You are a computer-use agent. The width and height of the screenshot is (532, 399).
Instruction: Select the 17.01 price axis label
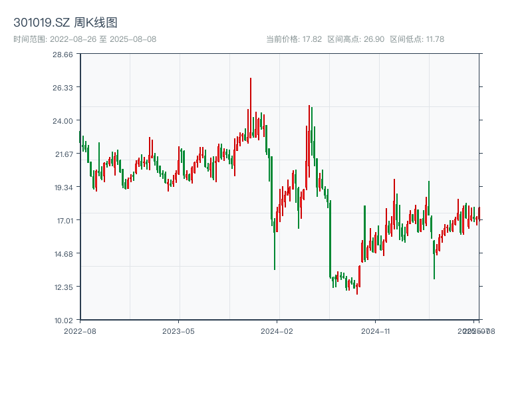click(63, 221)
